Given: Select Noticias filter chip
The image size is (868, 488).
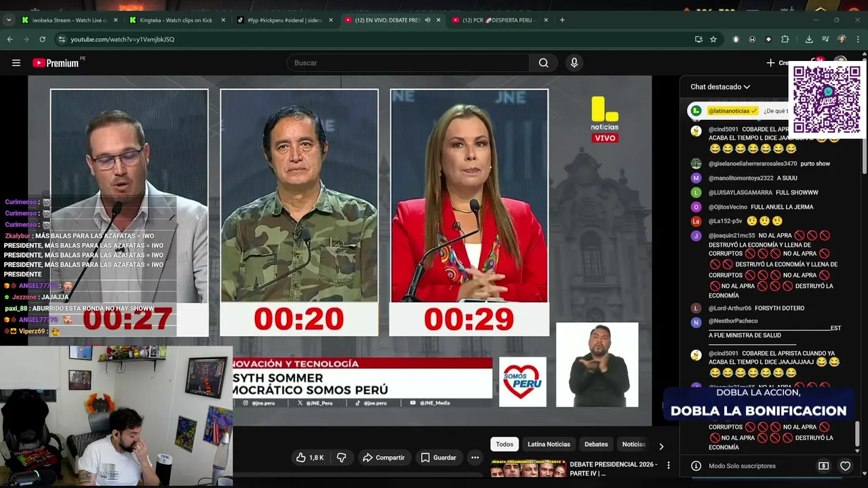Looking at the screenshot, I should tap(633, 445).
